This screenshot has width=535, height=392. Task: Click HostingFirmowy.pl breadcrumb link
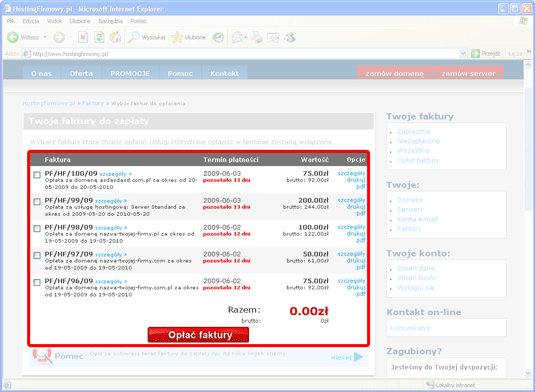pos(49,103)
